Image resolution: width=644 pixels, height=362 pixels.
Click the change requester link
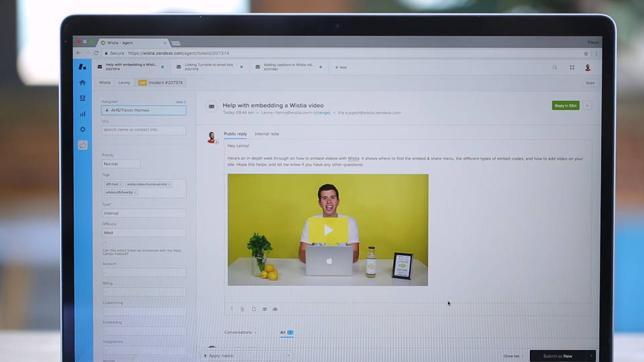321,113
